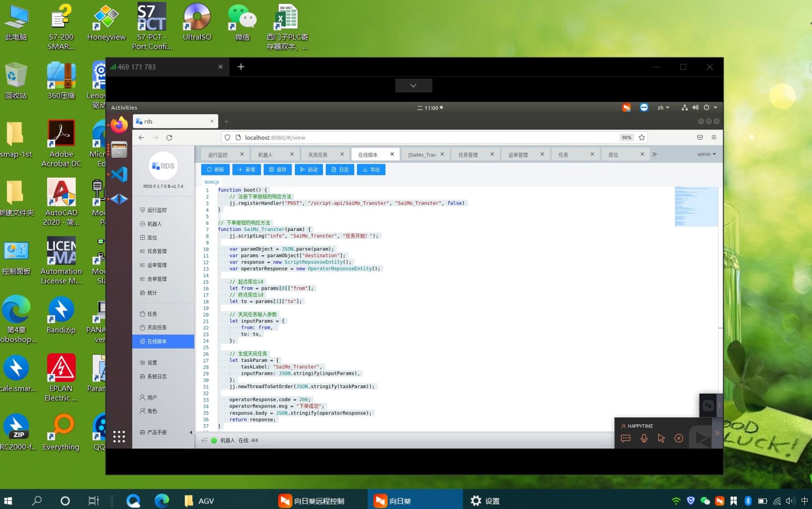Open the Firefox hamburger menu
Viewport: 812px width, 509px height.
714,138
